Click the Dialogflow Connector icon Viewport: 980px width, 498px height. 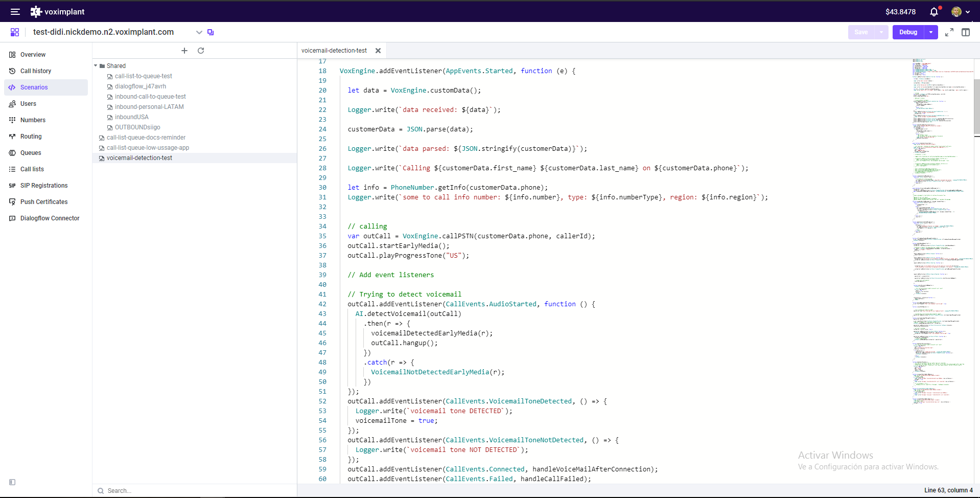[x=12, y=218]
